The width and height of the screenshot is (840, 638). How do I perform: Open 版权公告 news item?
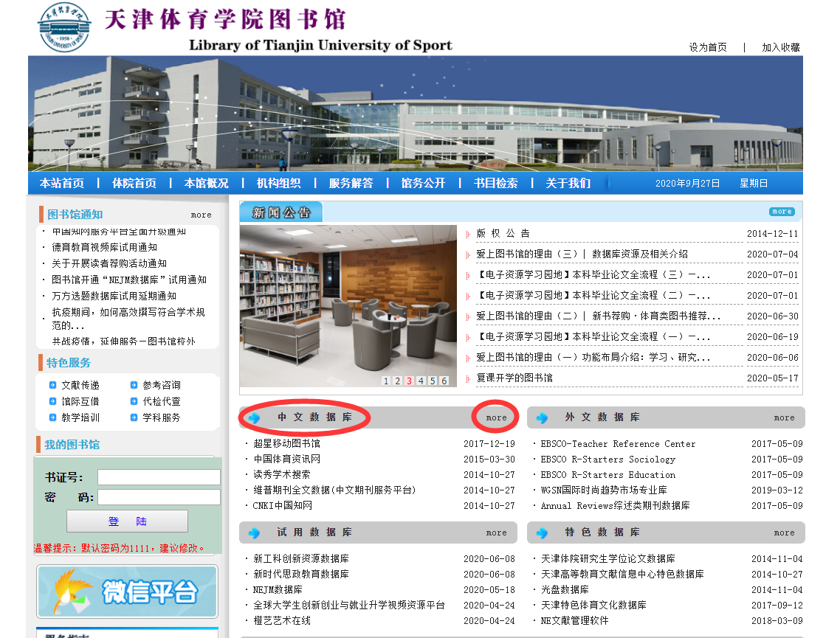coord(503,233)
